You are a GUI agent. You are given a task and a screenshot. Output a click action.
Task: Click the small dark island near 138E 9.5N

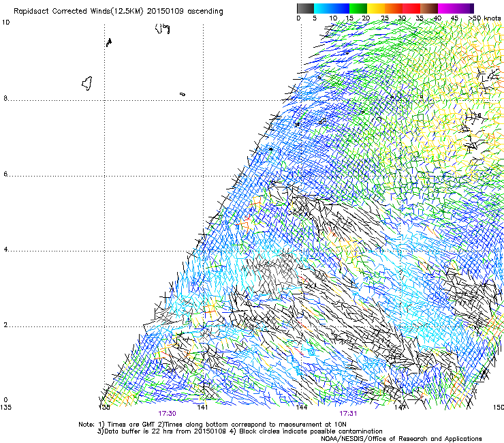[x=109, y=42]
